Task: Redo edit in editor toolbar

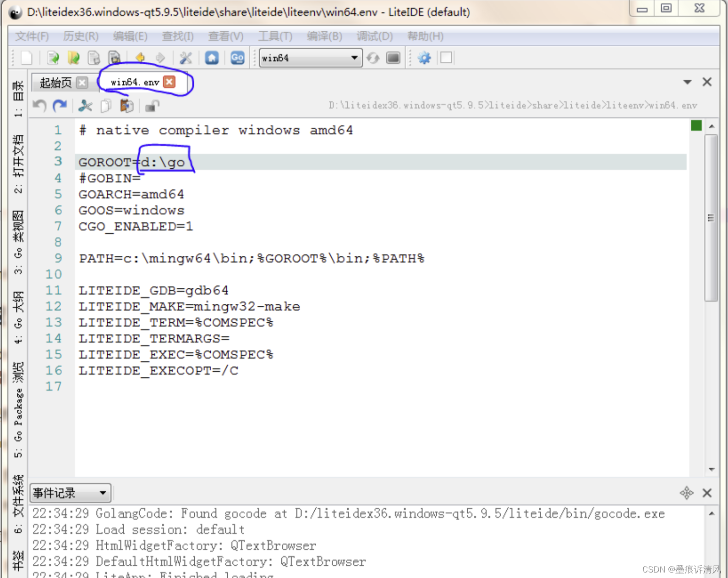Action: pyautogui.click(x=60, y=106)
